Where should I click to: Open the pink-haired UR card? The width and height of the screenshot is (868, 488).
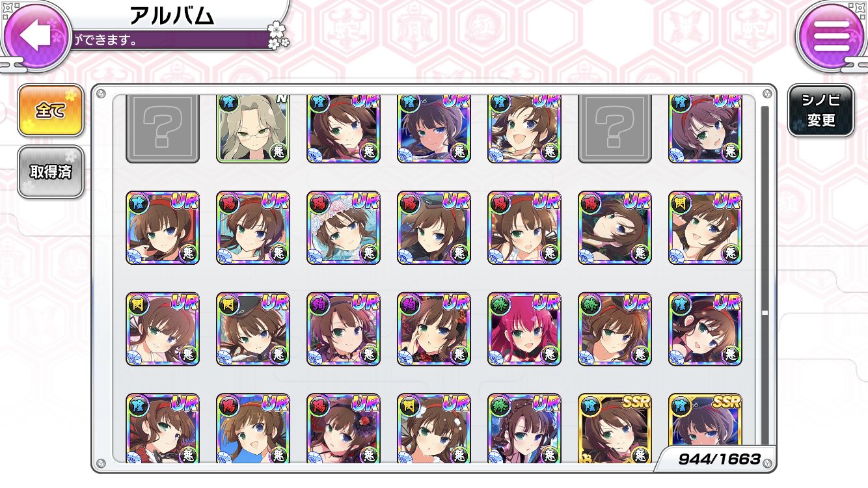[x=524, y=329]
